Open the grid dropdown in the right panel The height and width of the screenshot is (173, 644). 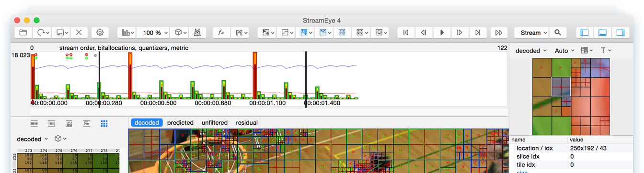587,51
